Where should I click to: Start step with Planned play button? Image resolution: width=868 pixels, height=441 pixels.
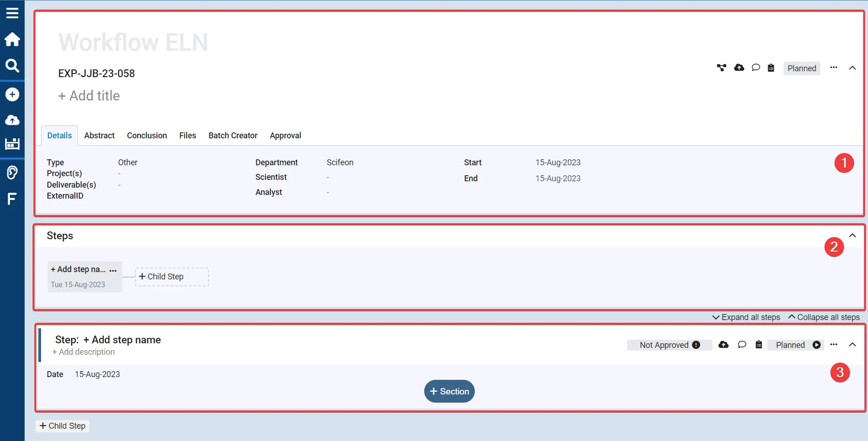[x=816, y=345]
